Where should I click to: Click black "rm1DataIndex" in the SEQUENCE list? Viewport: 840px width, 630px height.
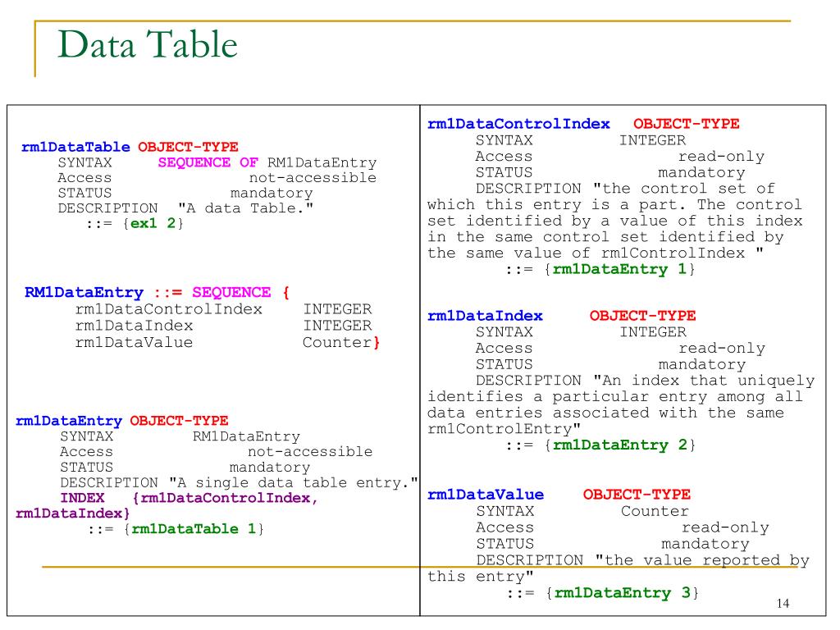click(134, 326)
